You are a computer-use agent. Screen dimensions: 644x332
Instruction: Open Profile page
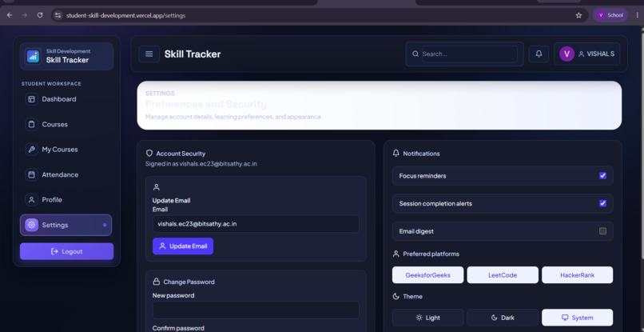click(66, 200)
